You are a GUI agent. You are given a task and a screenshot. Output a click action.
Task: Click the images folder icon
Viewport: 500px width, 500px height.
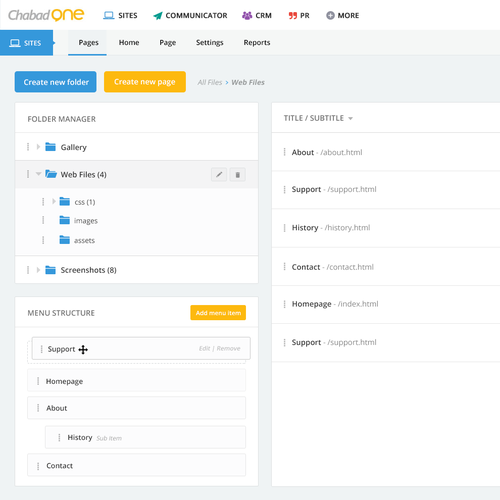65,220
